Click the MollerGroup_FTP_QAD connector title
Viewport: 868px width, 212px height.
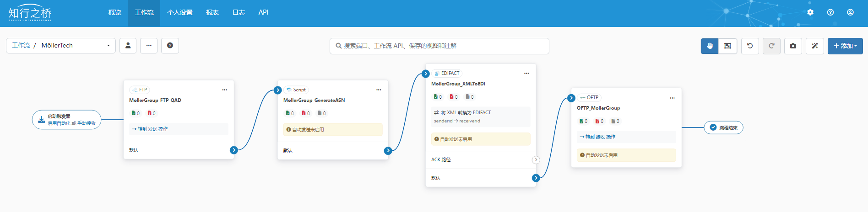155,100
